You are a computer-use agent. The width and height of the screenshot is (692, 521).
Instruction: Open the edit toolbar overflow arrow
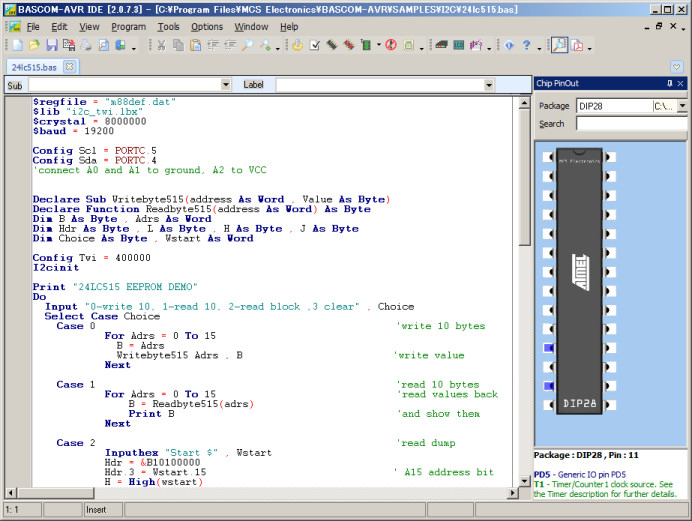(278, 48)
